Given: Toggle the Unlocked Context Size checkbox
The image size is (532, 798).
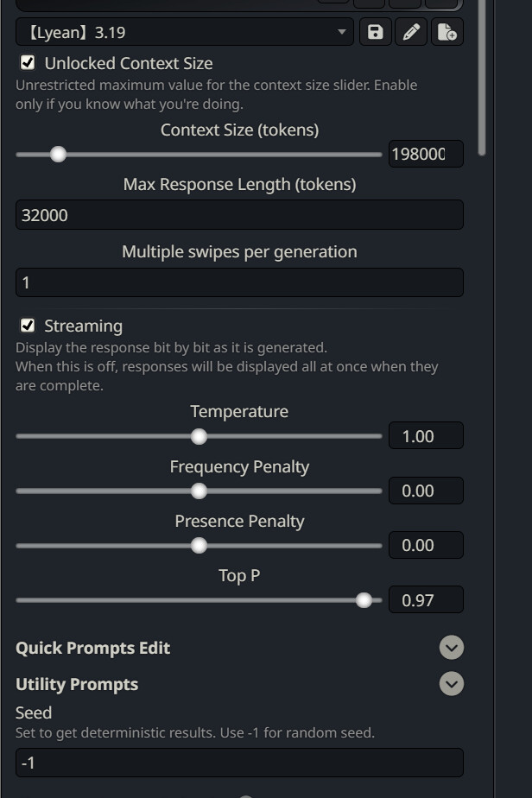Looking at the screenshot, I should (28, 63).
